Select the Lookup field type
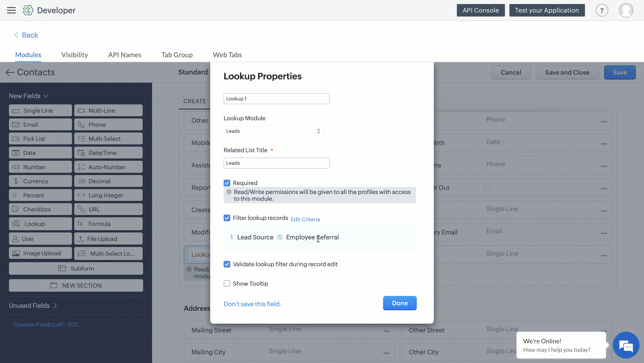This screenshot has width=644, height=363. coord(40,224)
